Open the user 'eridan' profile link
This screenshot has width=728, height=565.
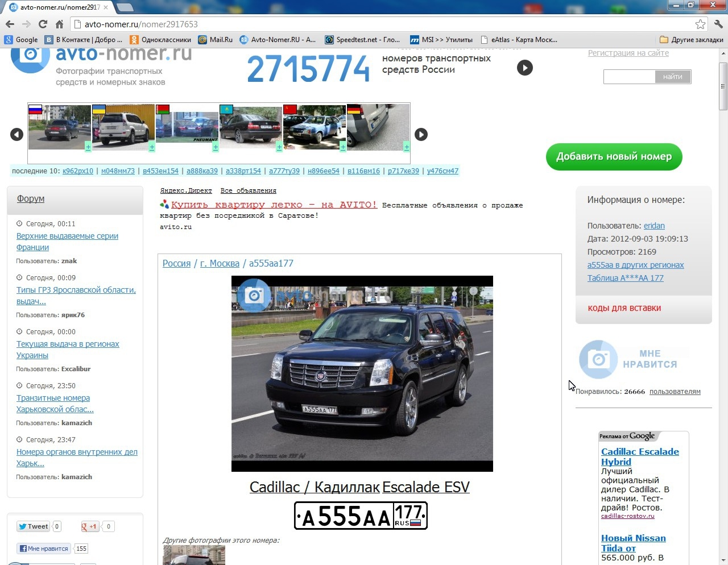pyautogui.click(x=654, y=226)
